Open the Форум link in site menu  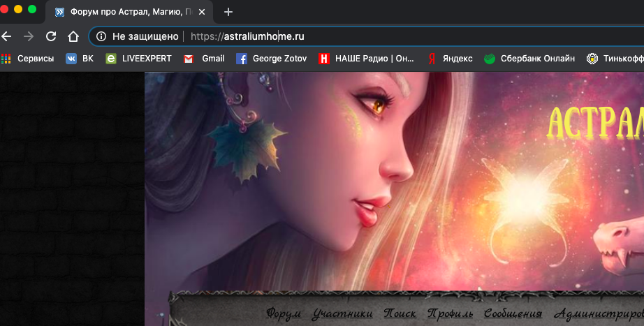click(284, 314)
